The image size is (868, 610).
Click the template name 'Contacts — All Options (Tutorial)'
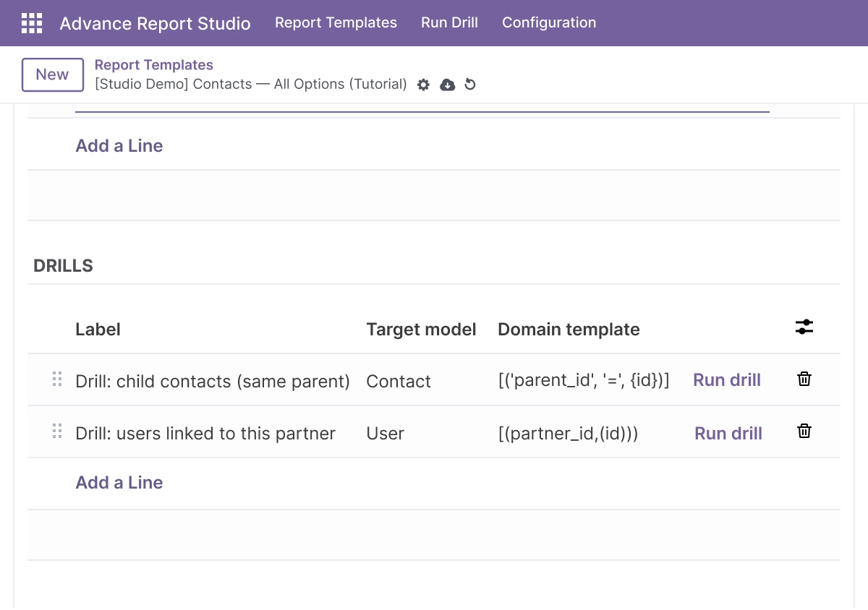[x=251, y=84]
